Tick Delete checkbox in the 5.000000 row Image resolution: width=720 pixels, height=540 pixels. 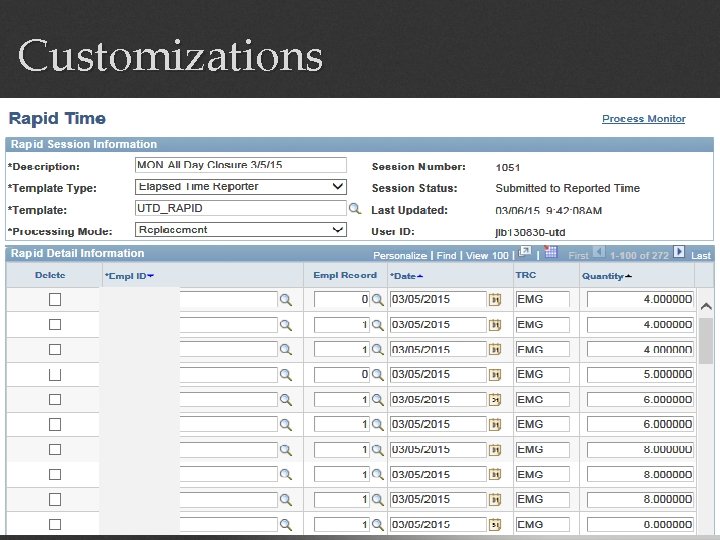coord(55,375)
